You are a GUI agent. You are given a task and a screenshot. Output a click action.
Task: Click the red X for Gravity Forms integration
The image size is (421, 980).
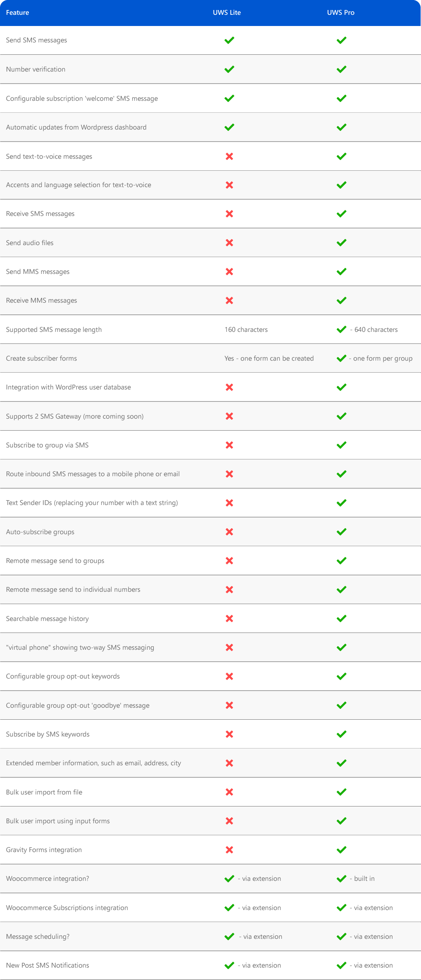pos(229,850)
